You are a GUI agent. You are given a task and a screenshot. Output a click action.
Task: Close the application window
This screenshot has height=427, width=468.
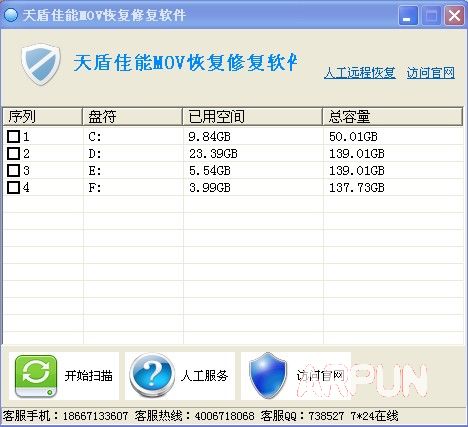tap(454, 15)
